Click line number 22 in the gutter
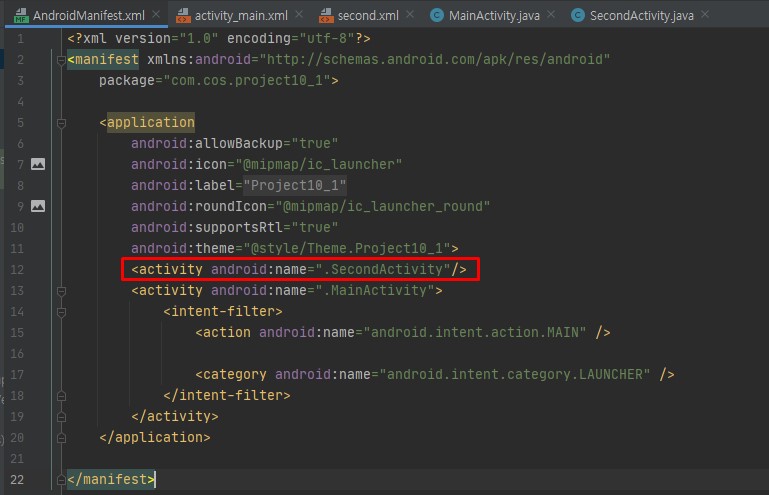The image size is (769, 495). click(17, 480)
